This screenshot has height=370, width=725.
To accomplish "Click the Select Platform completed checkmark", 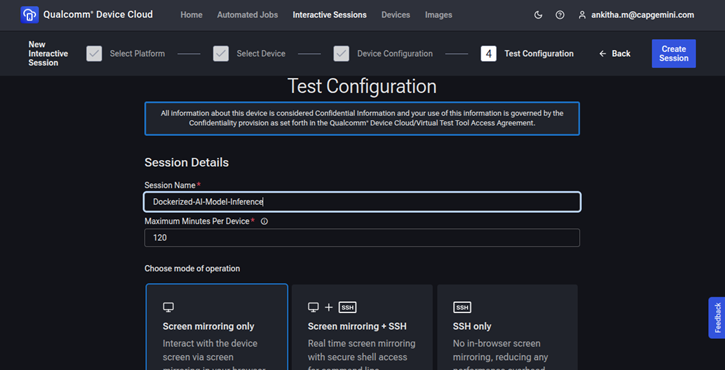I will pyautogui.click(x=94, y=54).
